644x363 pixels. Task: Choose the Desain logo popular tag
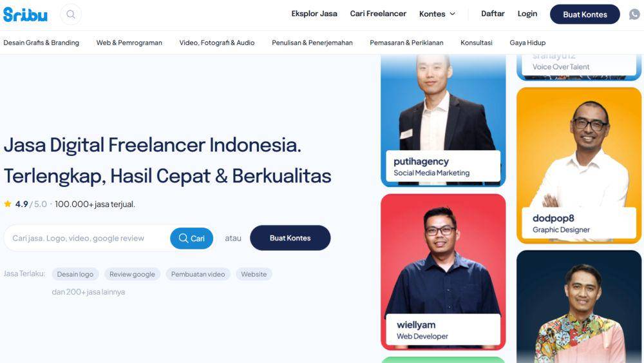pos(75,274)
